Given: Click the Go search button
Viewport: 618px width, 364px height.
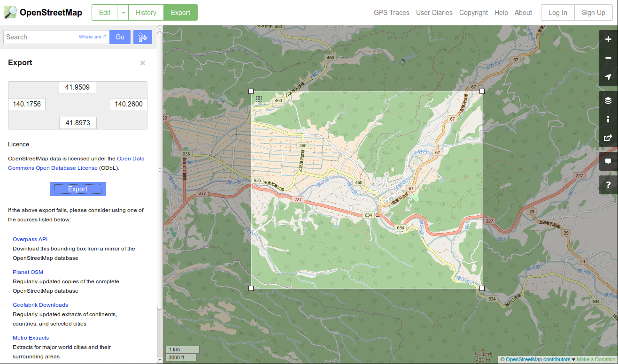Looking at the screenshot, I should pos(120,37).
